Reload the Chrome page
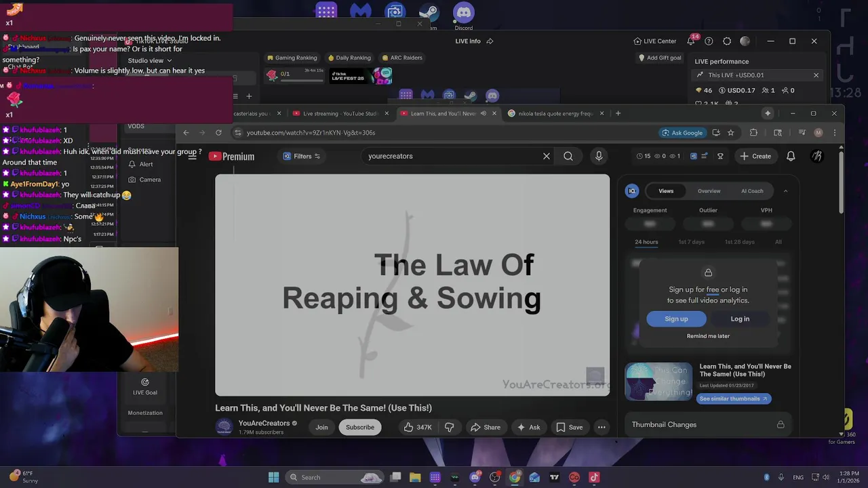This screenshot has width=868, height=488. click(x=218, y=133)
